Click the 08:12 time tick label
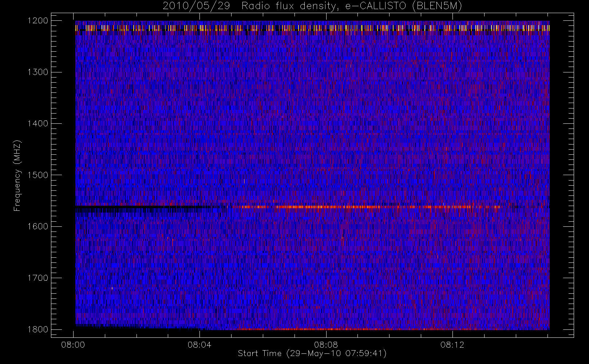This screenshot has height=364, width=589. tap(452, 345)
